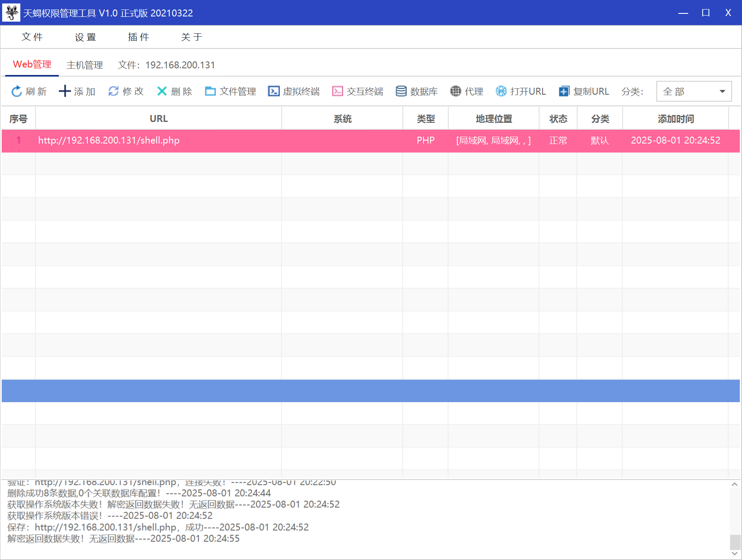Sort by the 状态 column header
Image resolution: width=742 pixels, height=560 pixels.
tap(558, 118)
